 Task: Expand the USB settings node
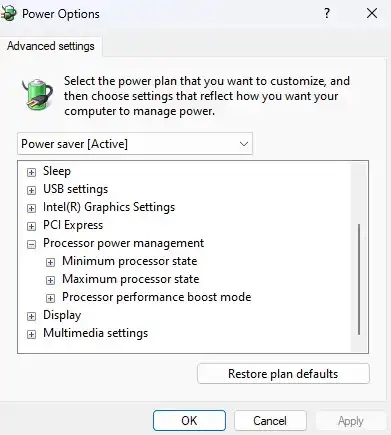[x=31, y=190]
